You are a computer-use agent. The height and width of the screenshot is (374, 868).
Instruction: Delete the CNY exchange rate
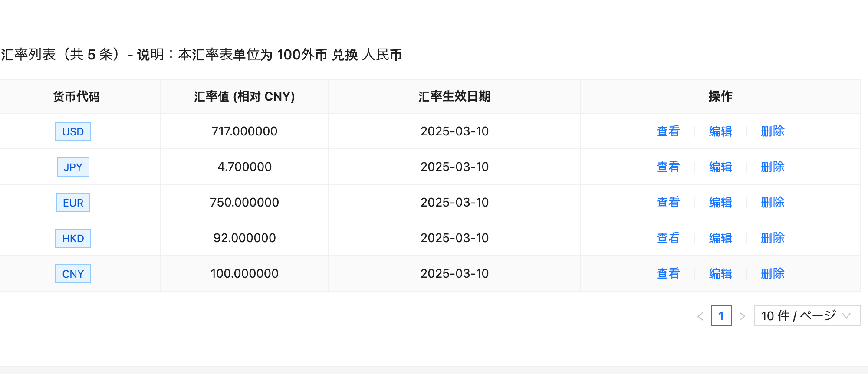pos(773,273)
